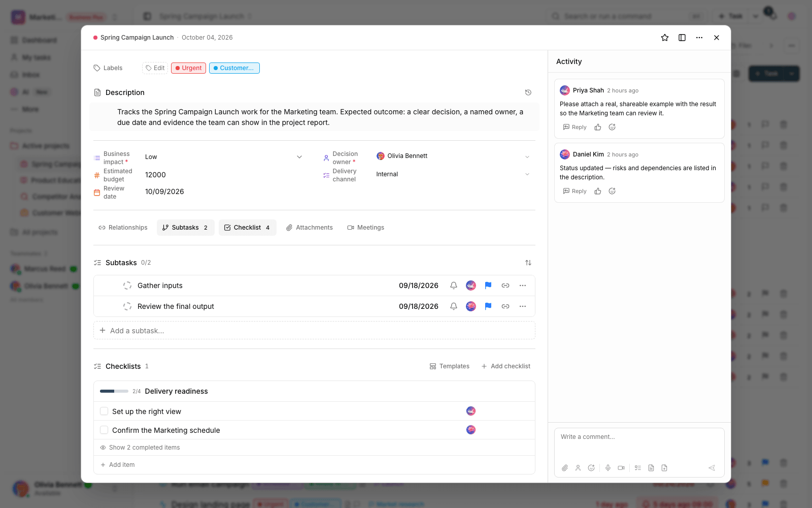Add item to Delivery readiness checklist
The height and width of the screenshot is (508, 812).
pyautogui.click(x=117, y=465)
